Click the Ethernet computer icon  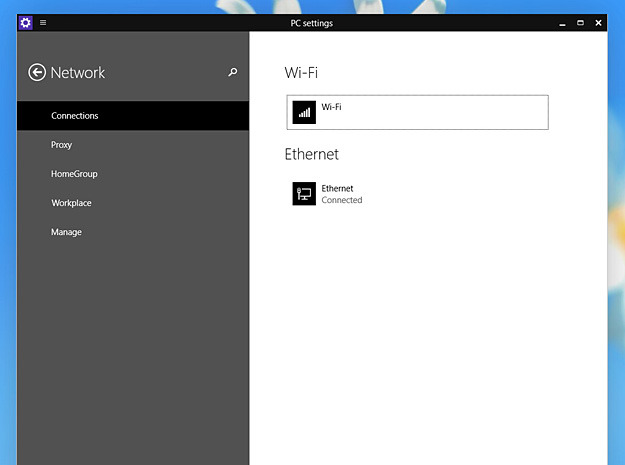304,194
